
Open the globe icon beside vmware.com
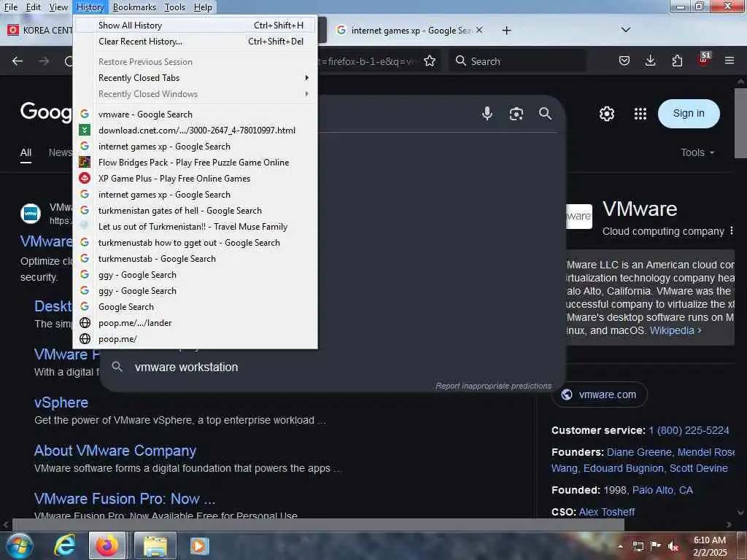pyautogui.click(x=566, y=394)
